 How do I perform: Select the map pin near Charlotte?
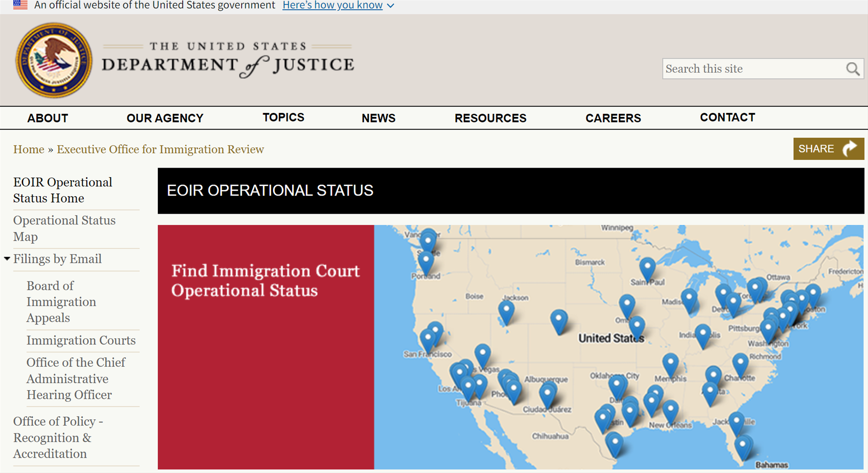740,365
